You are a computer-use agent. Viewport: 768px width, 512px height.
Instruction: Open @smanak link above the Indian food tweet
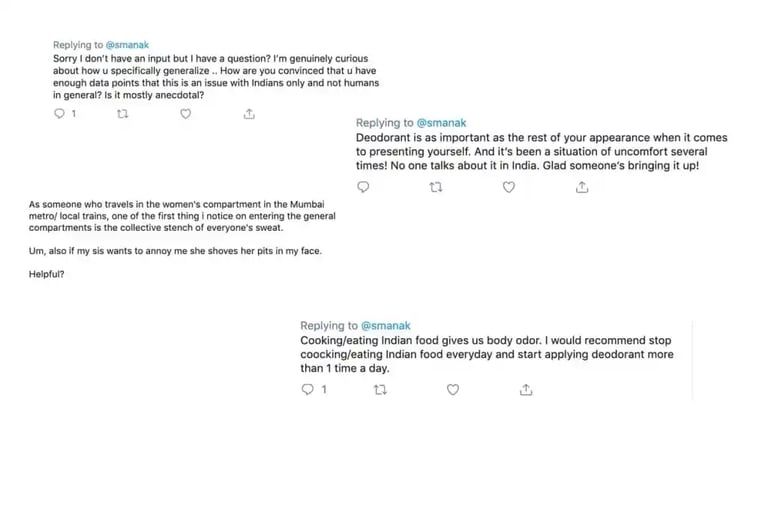click(x=384, y=326)
